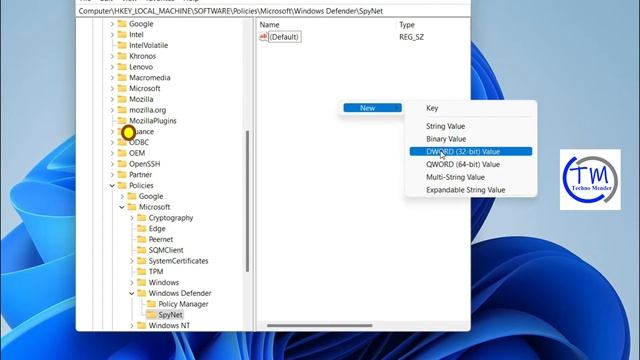This screenshot has height=360, width=640.
Task: Choose Expandable String Value
Action: 471,190
